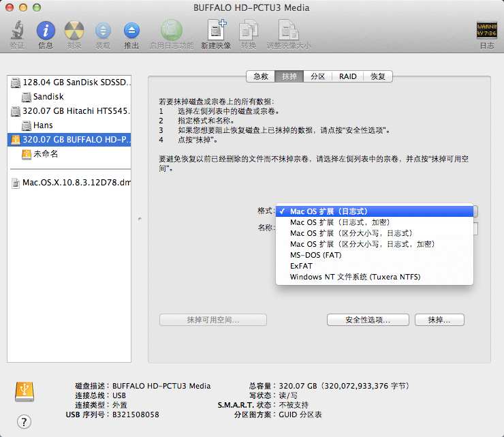Click the orange BUFFALO USB disk icon in sidebar
This screenshot has width=504, height=437.
[x=16, y=140]
